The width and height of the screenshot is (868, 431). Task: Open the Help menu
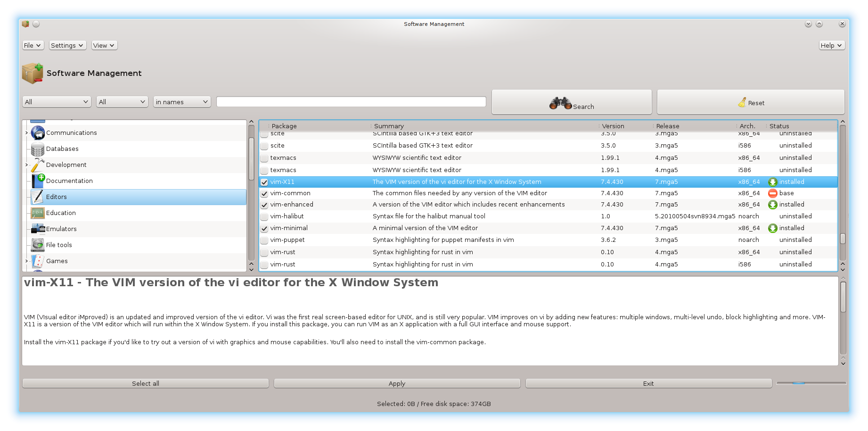click(x=832, y=45)
